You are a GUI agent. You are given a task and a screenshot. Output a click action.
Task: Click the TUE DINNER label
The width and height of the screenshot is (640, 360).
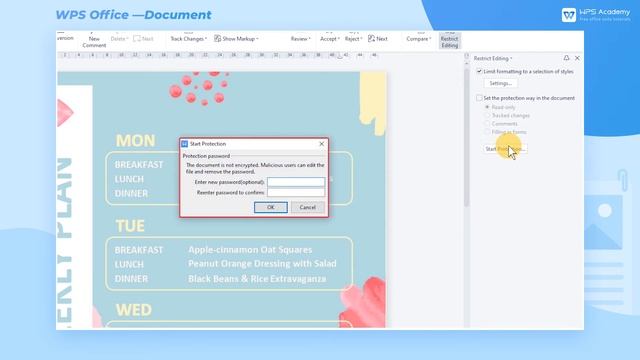[x=131, y=279]
